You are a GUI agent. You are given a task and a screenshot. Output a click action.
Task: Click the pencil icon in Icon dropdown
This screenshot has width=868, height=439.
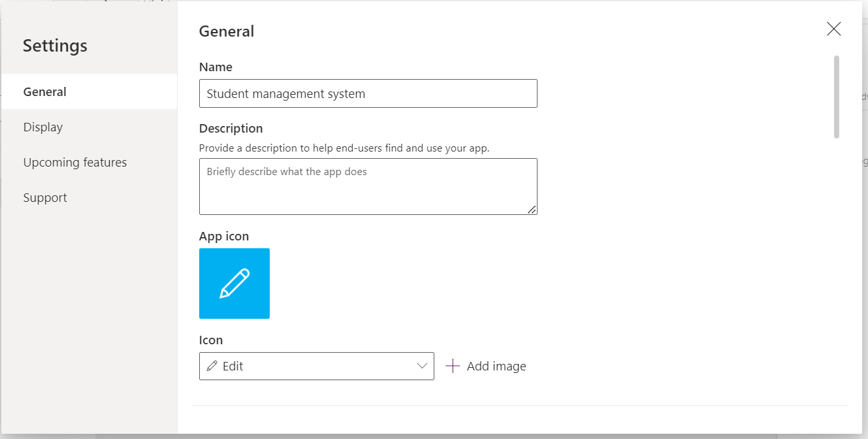[212, 366]
